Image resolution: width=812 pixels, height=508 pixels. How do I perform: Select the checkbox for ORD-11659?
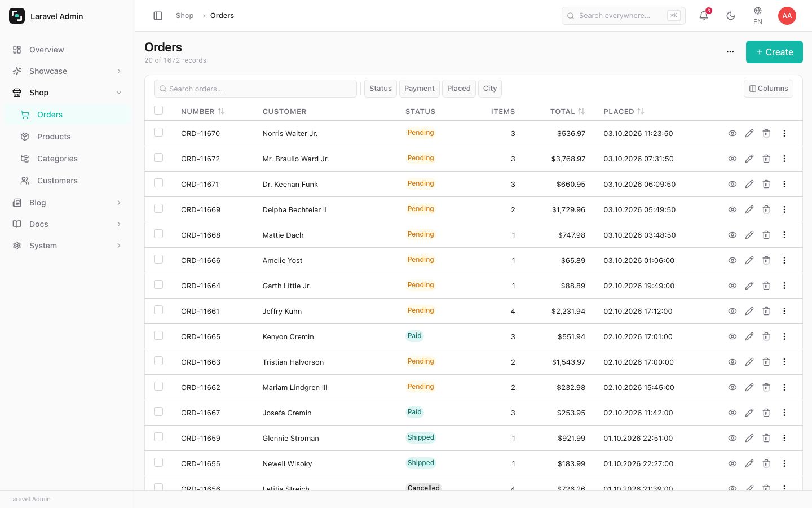pos(158,437)
